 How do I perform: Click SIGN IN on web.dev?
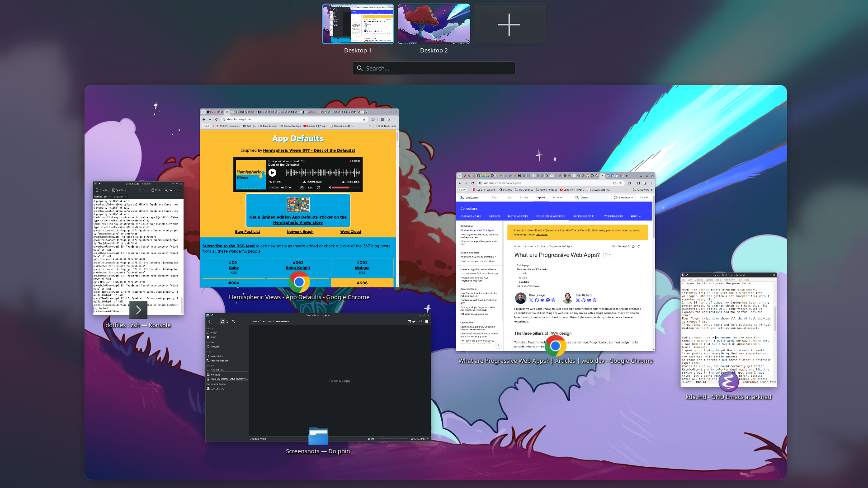coord(644,197)
